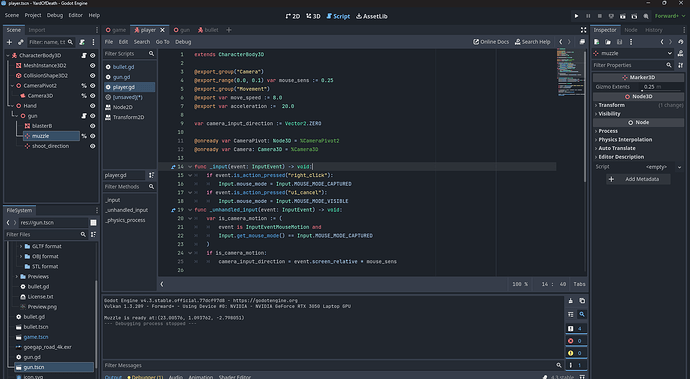Collapse the CharacterBody3D tree root
690x379 pixels.
[x=7, y=55]
